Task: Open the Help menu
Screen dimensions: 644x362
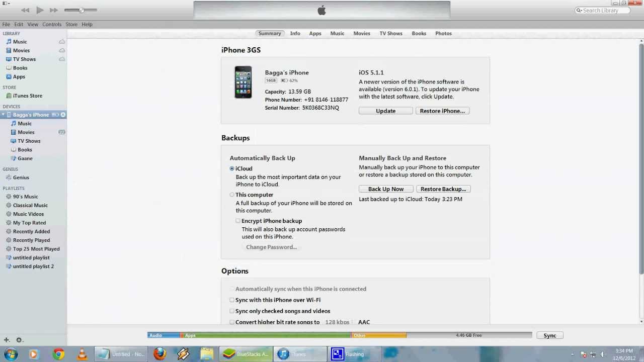Action: tap(87, 24)
